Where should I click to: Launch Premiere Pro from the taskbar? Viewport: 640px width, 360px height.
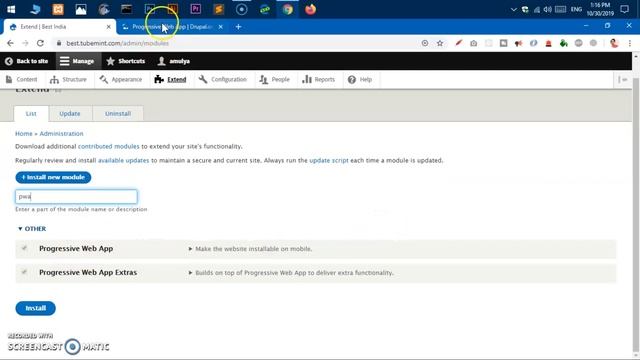196,9
